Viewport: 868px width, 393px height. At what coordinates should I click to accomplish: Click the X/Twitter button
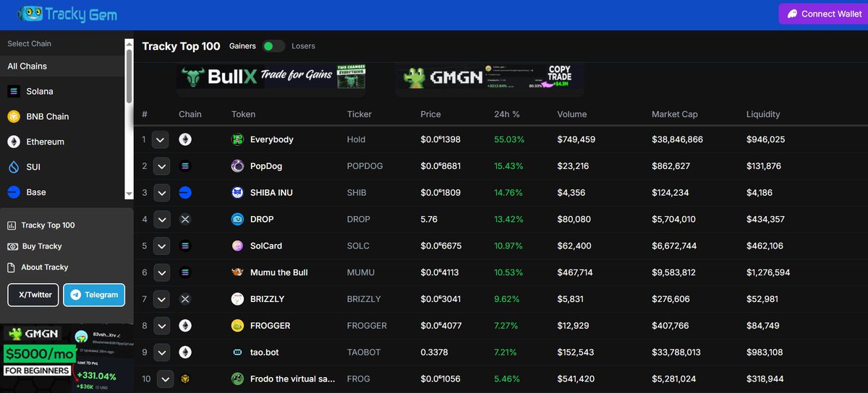pos(33,295)
